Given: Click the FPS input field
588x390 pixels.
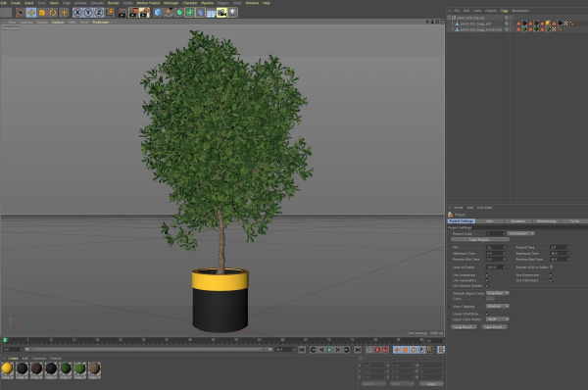Looking at the screenshot, I should (x=495, y=248).
